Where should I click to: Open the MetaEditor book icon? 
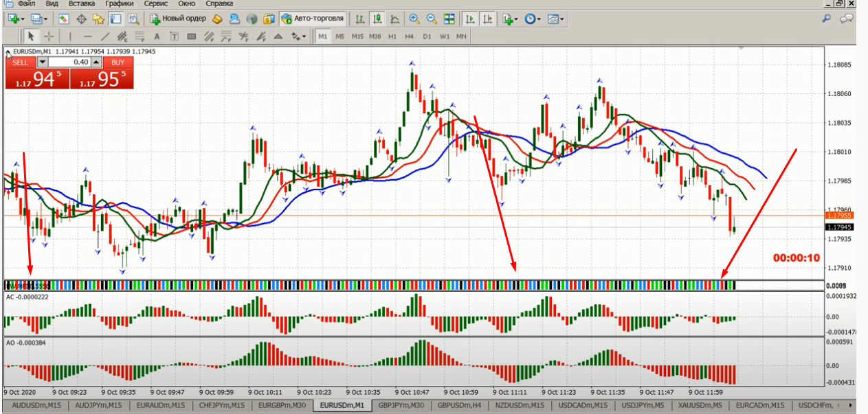pyautogui.click(x=217, y=19)
